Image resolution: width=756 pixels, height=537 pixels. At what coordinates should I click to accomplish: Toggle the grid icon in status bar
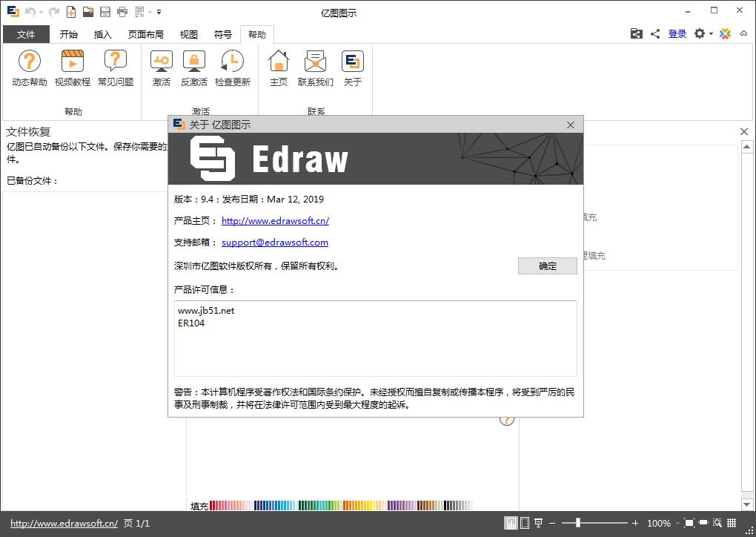point(732,523)
